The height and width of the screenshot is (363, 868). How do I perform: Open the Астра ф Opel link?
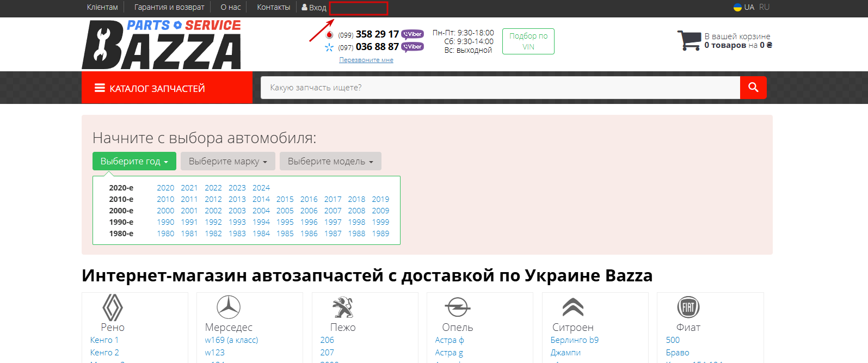450,340
